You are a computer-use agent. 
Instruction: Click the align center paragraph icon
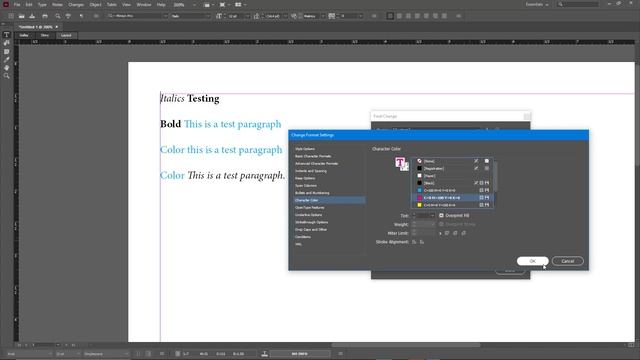coord(399,16)
